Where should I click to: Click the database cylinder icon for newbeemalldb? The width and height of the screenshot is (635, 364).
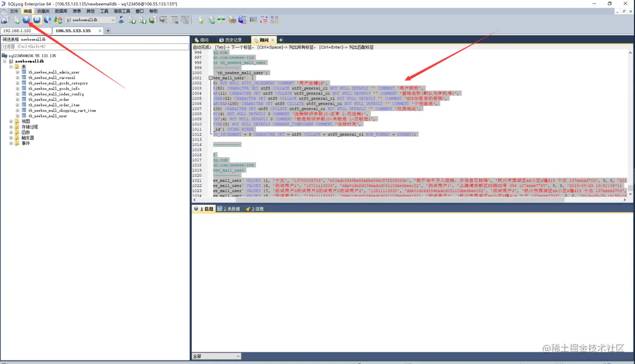[11, 61]
